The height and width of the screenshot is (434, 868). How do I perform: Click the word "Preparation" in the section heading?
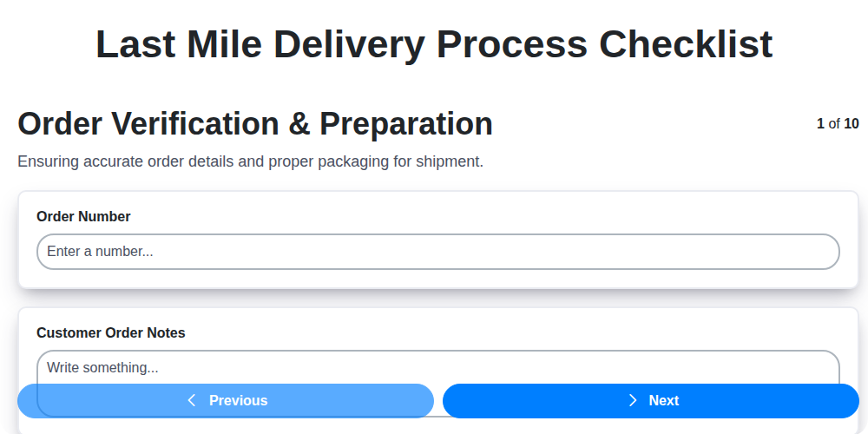406,124
